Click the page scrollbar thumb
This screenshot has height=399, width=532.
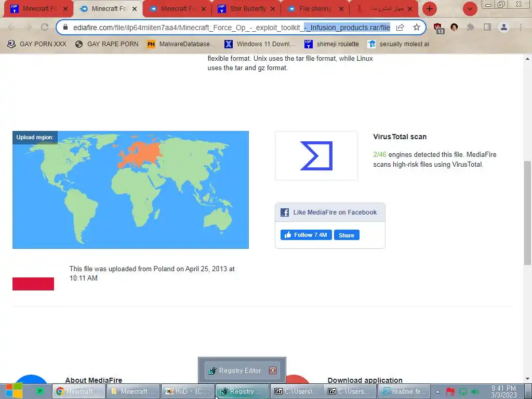527,213
